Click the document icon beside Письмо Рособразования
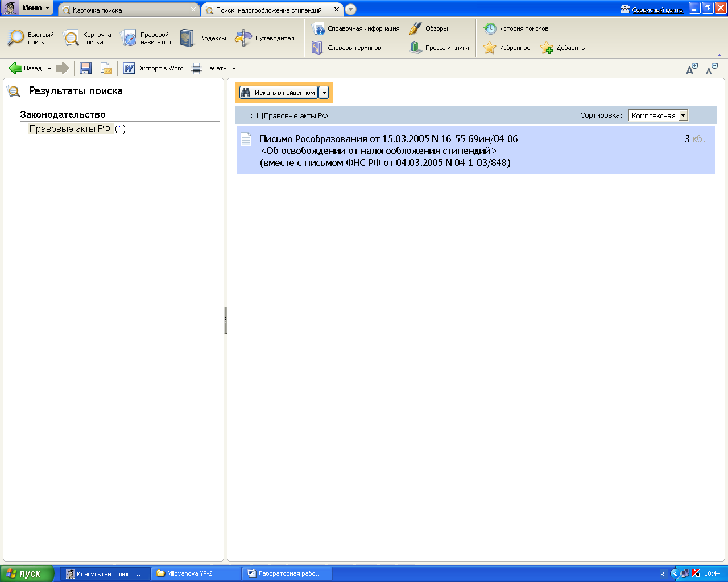 (x=246, y=139)
